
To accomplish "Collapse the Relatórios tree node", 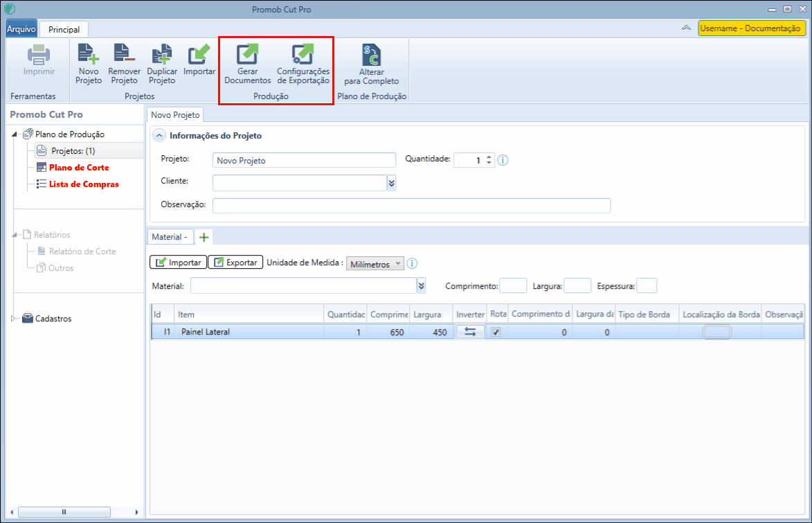I will coord(15,235).
